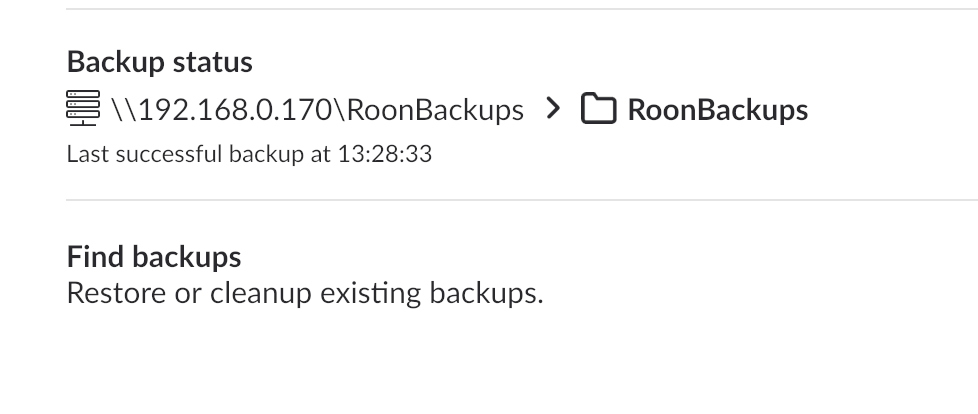978x414 pixels.
Task: Open the bold RoonBackups folder label
Action: (718, 110)
